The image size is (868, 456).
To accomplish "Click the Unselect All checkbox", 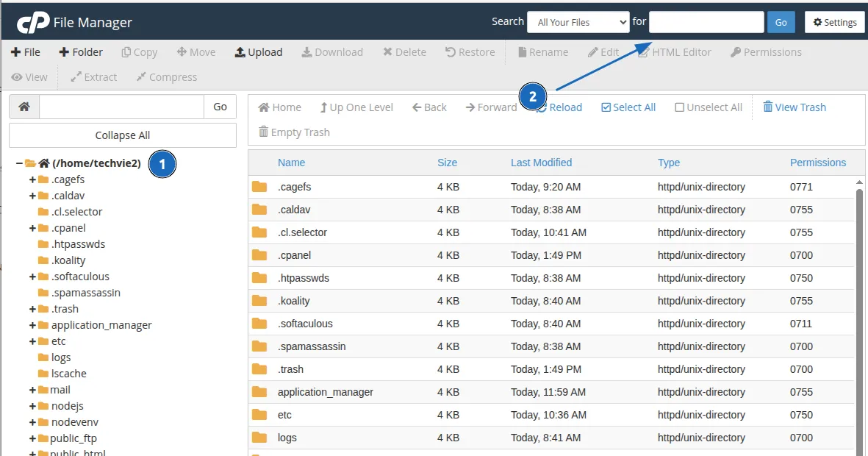I will tap(680, 107).
